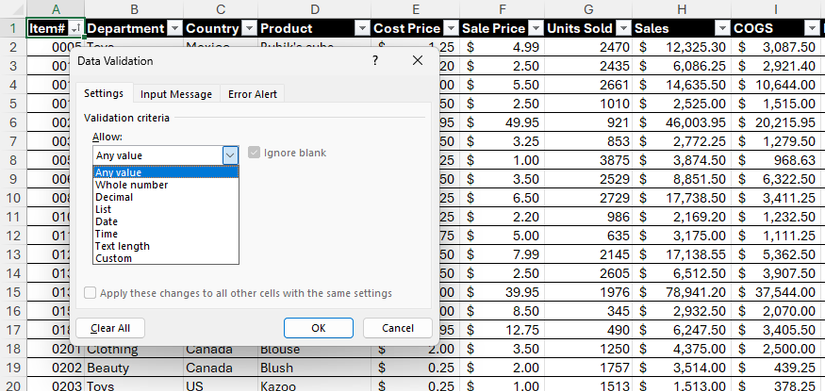This screenshot has height=391, width=825.
Task: Choose Text length in Allow list
Action: click(166, 246)
